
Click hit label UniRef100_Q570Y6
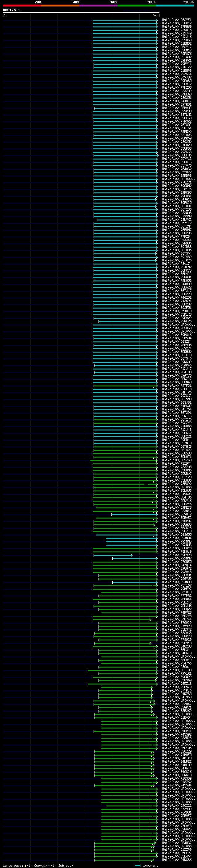click(177, 165)
